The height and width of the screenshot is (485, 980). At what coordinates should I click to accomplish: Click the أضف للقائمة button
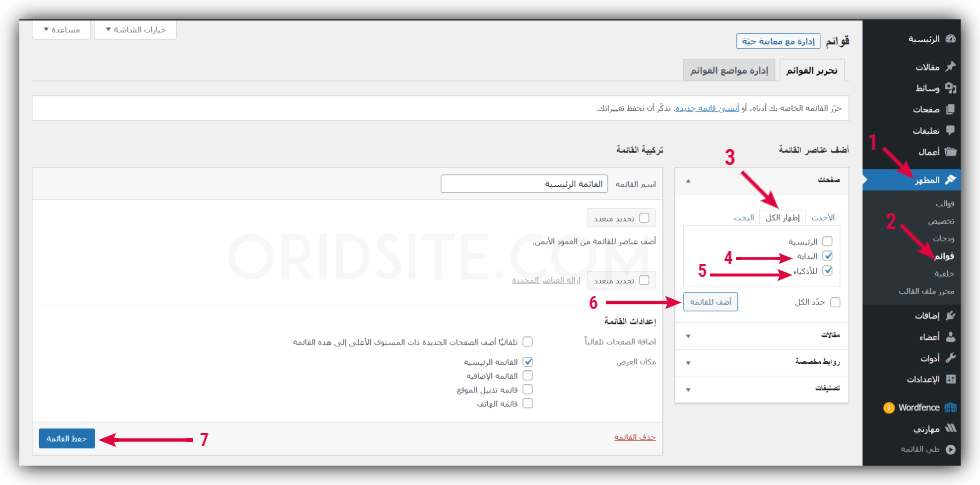[x=711, y=302]
